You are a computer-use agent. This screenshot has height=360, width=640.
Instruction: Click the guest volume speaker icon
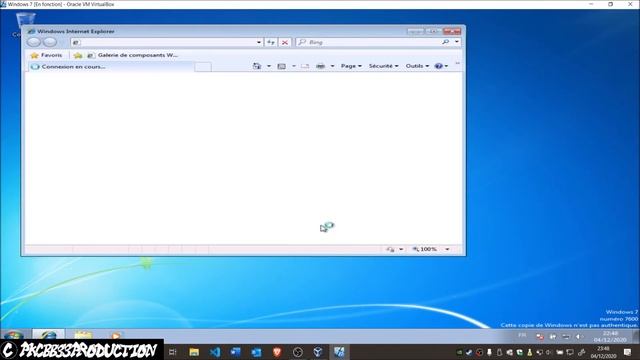[578, 336]
